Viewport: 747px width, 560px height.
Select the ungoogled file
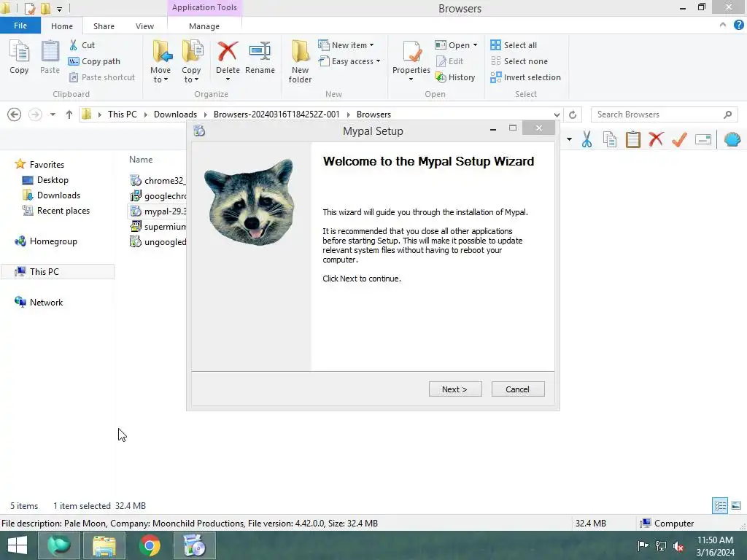coord(158,241)
